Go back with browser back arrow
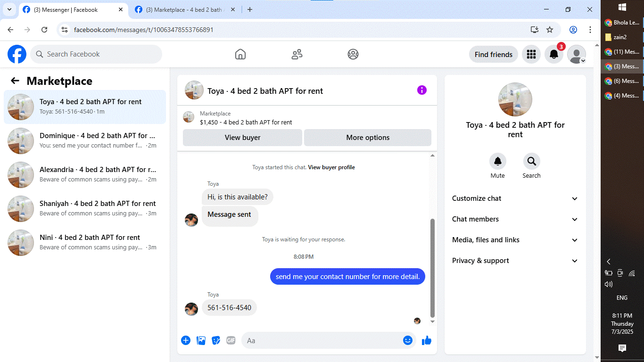644x362 pixels. point(10,30)
